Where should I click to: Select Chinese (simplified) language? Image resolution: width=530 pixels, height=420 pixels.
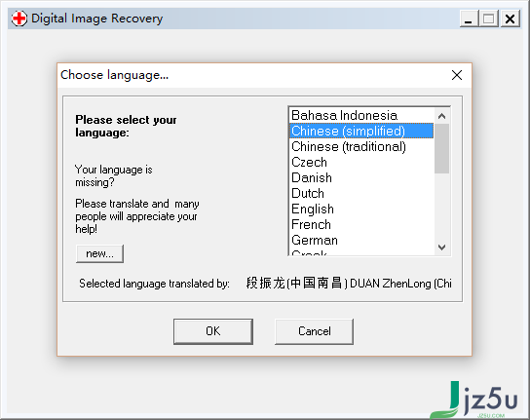361,131
